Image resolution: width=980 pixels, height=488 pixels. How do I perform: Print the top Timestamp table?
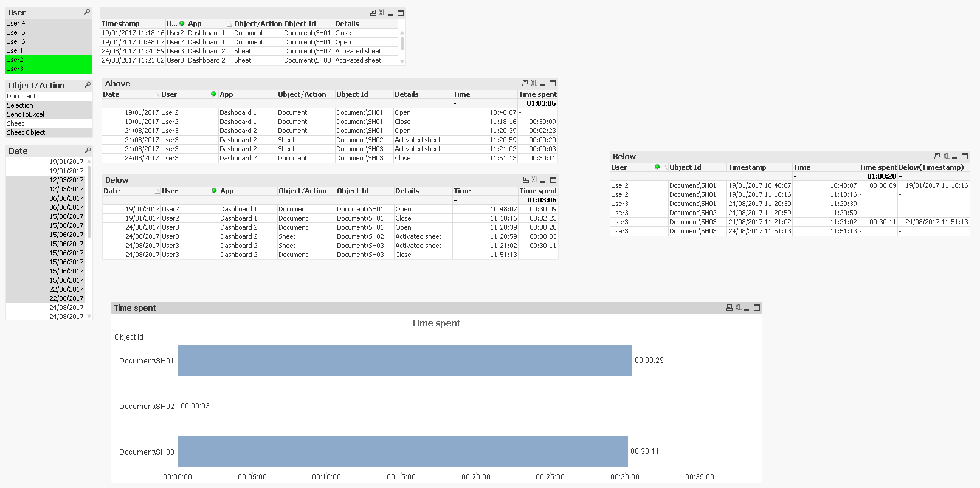(x=373, y=13)
